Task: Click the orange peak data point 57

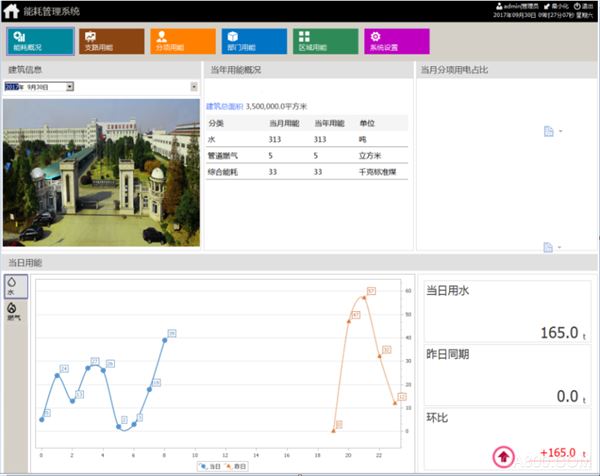Action: [x=364, y=297]
